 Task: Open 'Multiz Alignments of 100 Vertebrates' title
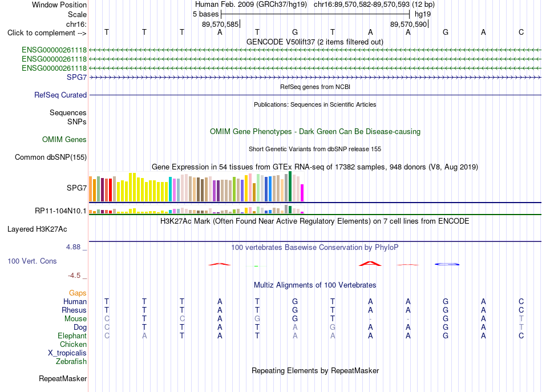315,285
